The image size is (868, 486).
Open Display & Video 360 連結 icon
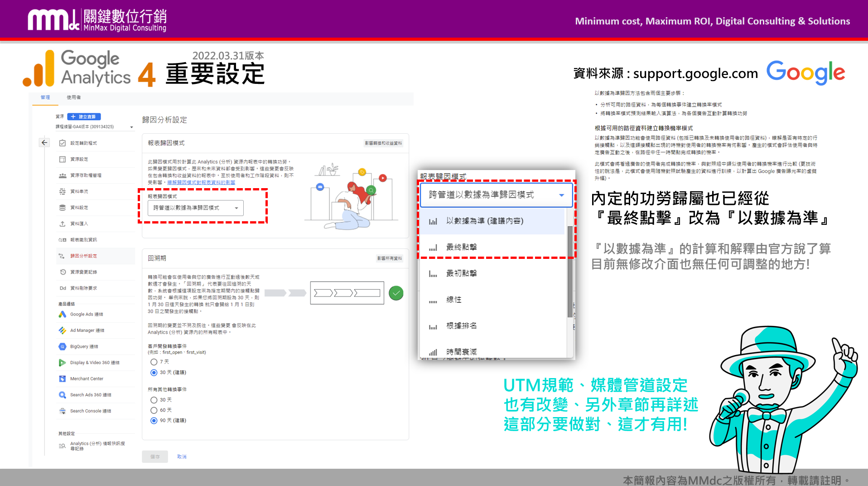pyautogui.click(x=63, y=363)
